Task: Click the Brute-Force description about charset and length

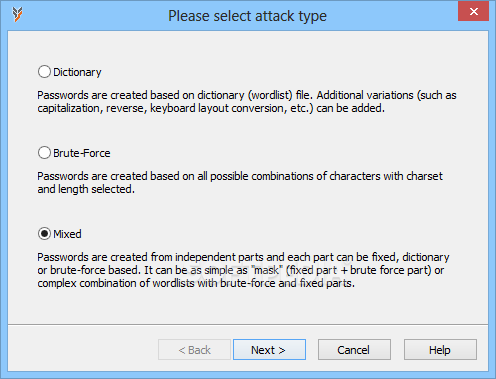Action: [x=240, y=183]
